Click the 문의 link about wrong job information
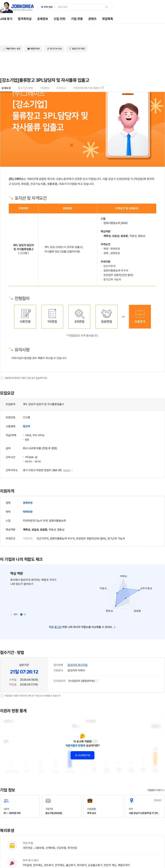The width and height of the screenshot is (165, 868). 37,378
